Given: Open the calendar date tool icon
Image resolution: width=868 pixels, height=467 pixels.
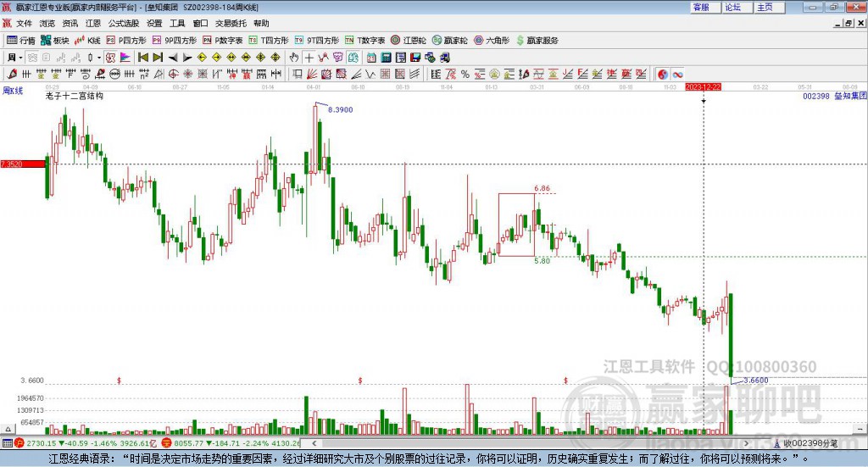Looking at the screenshot, I should click(x=371, y=57).
